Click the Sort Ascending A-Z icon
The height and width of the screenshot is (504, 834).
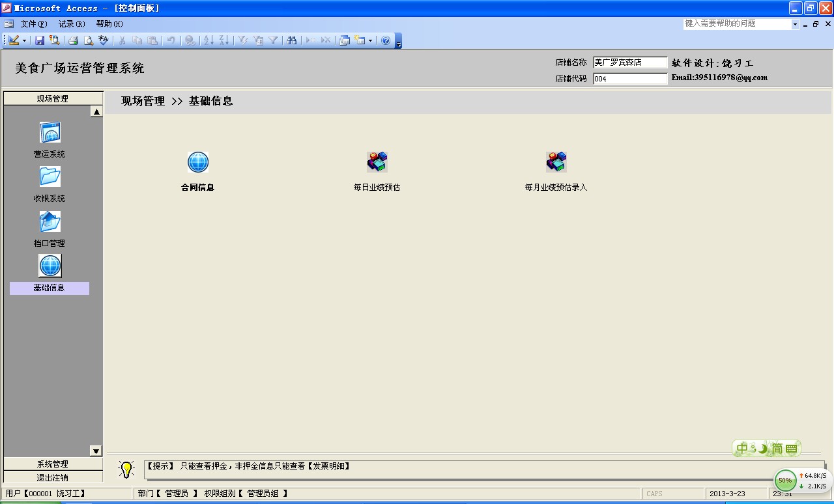[x=208, y=40]
